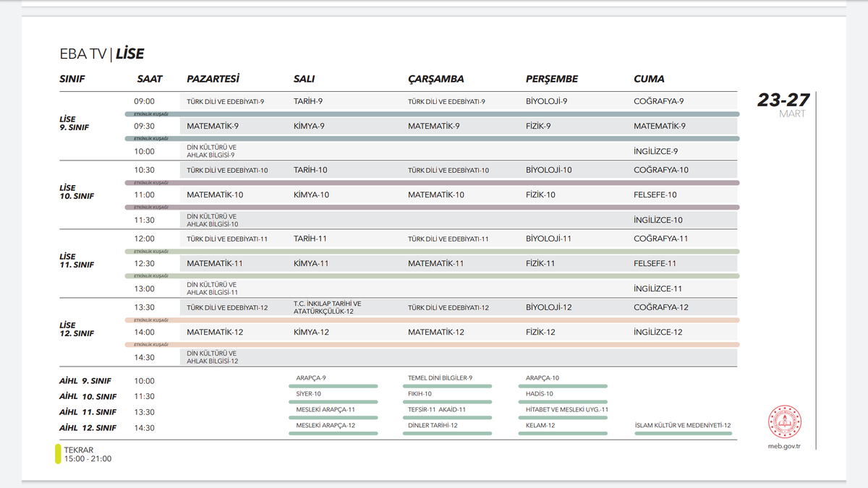Image resolution: width=868 pixels, height=488 pixels.
Task: Click the yellow-green TEKRAR legend marker
Action: pos(58,454)
